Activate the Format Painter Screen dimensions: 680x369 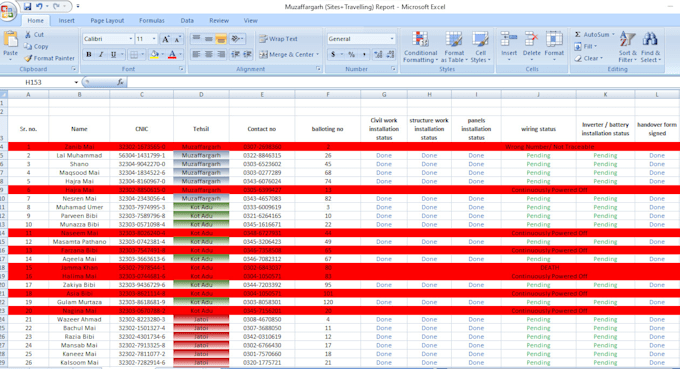pos(49,58)
